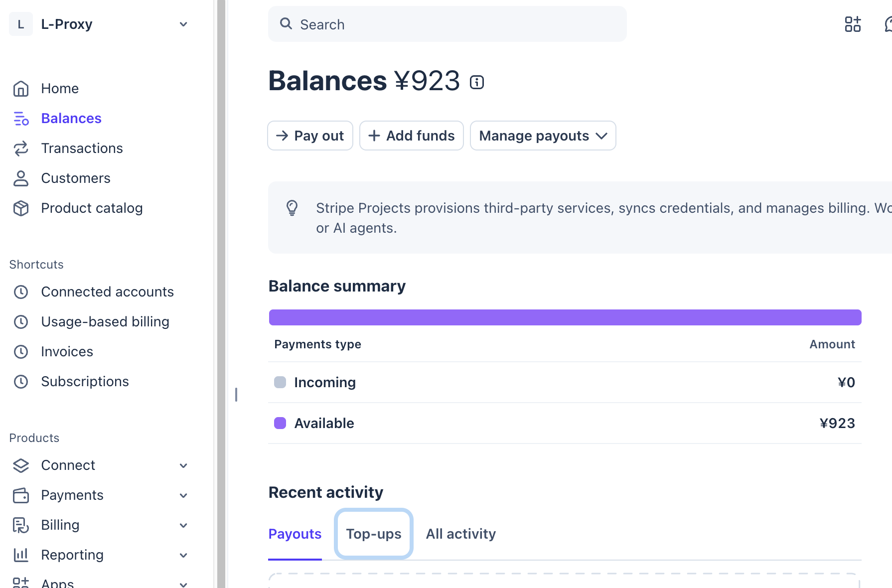Click the Transactions arrows icon

point(21,148)
